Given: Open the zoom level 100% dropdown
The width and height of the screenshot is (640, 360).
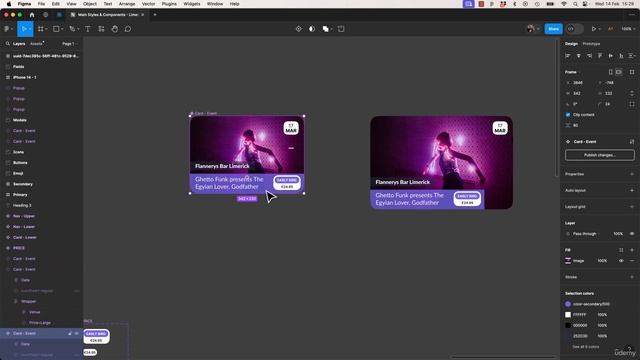Looking at the screenshot, I should pos(628,29).
